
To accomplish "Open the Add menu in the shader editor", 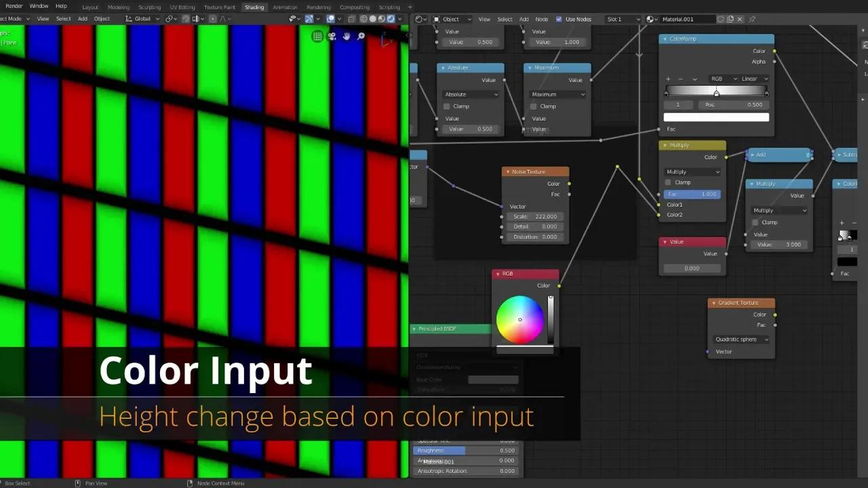I will point(525,19).
